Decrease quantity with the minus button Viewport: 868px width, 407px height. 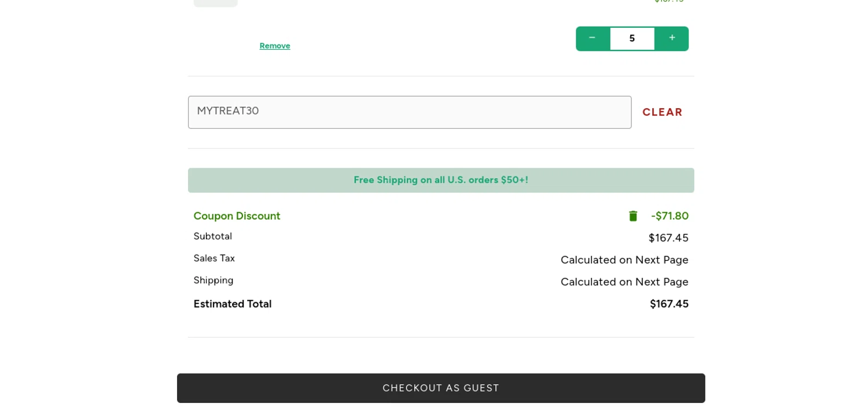coord(592,38)
